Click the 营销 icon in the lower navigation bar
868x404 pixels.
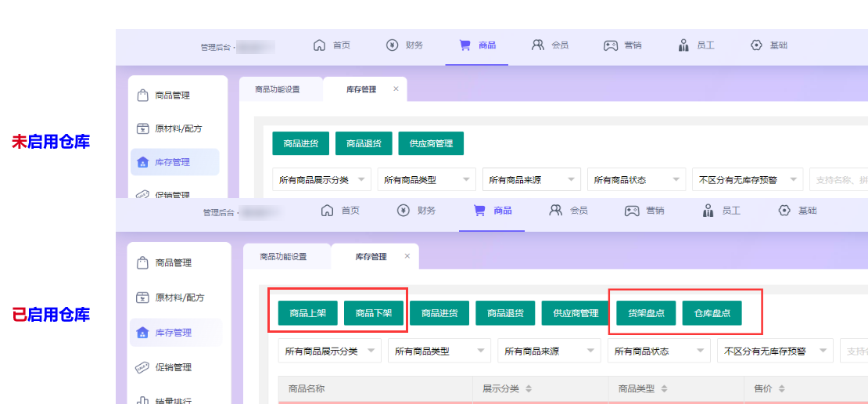632,210
